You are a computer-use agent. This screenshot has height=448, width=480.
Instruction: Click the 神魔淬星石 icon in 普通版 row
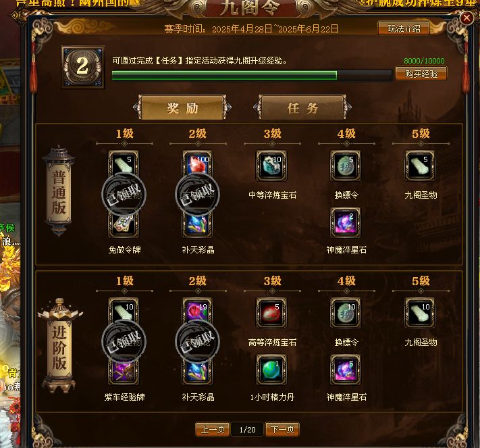346,223
